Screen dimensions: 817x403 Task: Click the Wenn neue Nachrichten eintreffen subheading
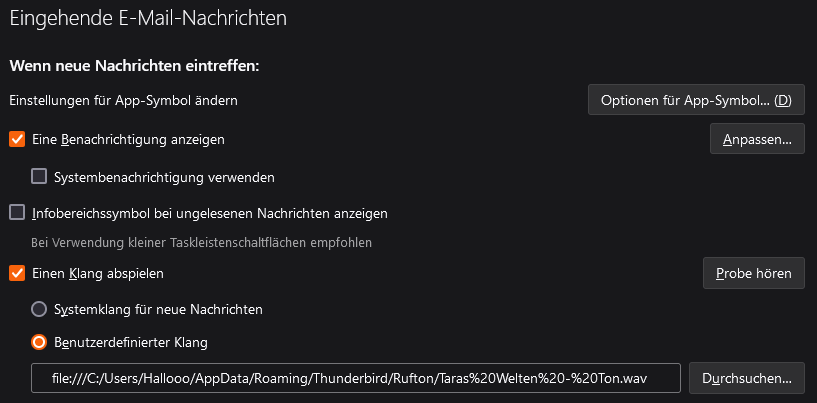[134, 66]
